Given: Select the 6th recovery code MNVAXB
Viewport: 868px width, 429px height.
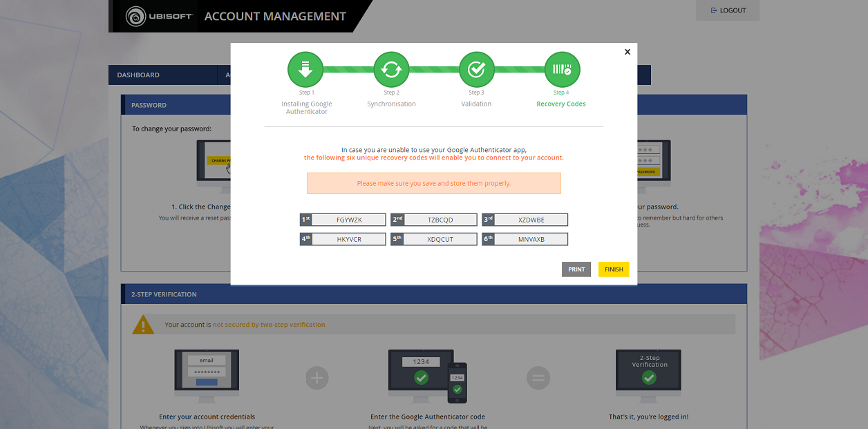Looking at the screenshot, I should coord(525,239).
